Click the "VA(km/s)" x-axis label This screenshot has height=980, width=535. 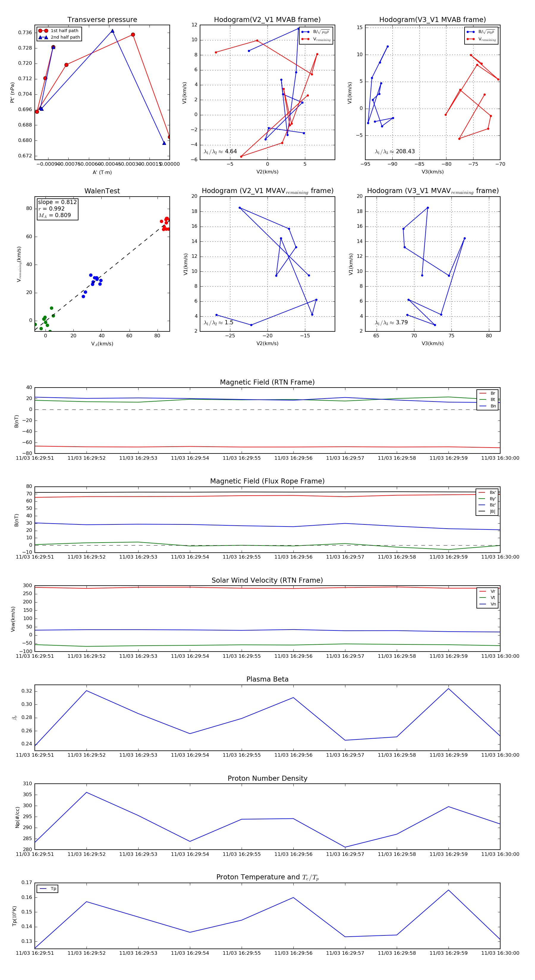pyautogui.click(x=102, y=344)
